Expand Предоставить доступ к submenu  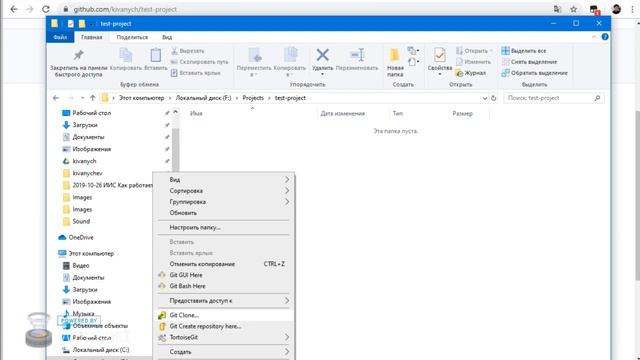tap(224, 301)
